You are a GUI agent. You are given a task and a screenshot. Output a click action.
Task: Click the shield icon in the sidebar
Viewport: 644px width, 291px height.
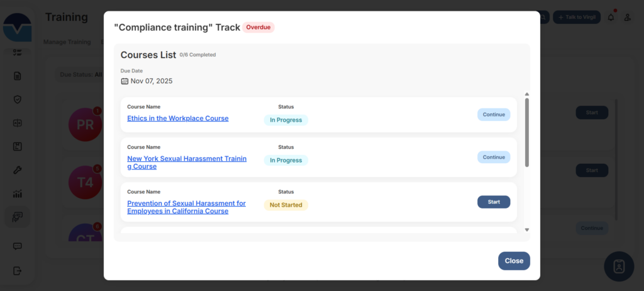tap(18, 100)
